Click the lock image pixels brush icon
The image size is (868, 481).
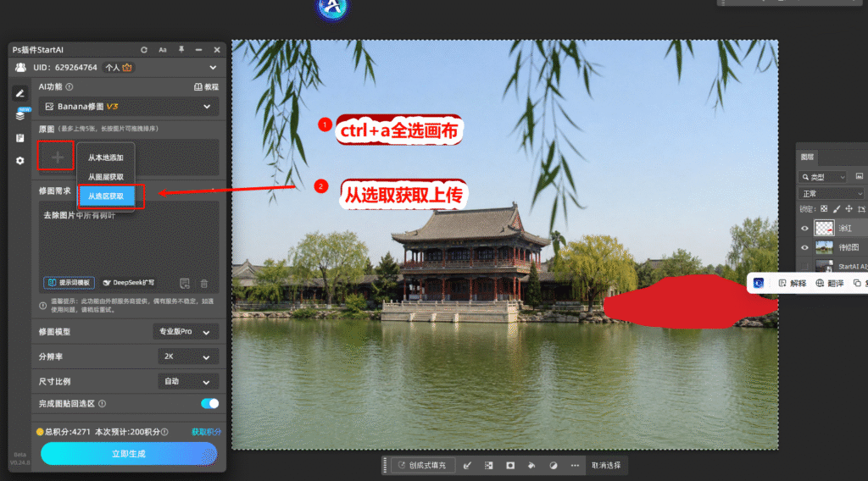pyautogui.click(x=837, y=209)
